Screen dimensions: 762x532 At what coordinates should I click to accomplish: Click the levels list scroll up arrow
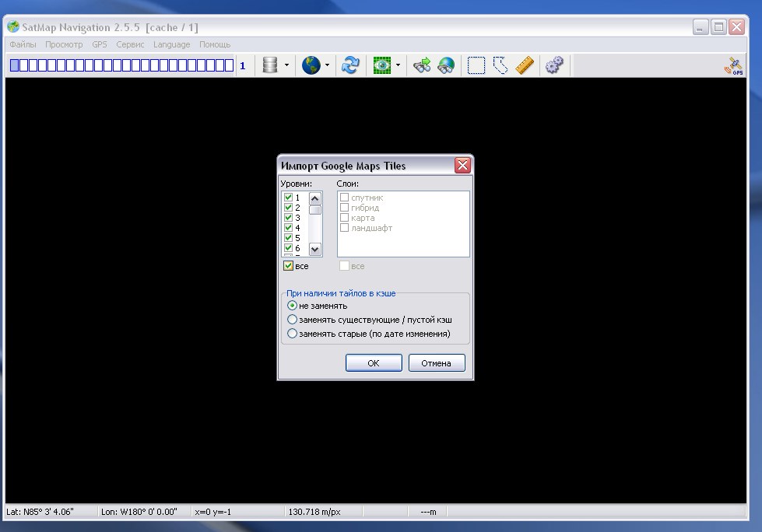[315, 198]
